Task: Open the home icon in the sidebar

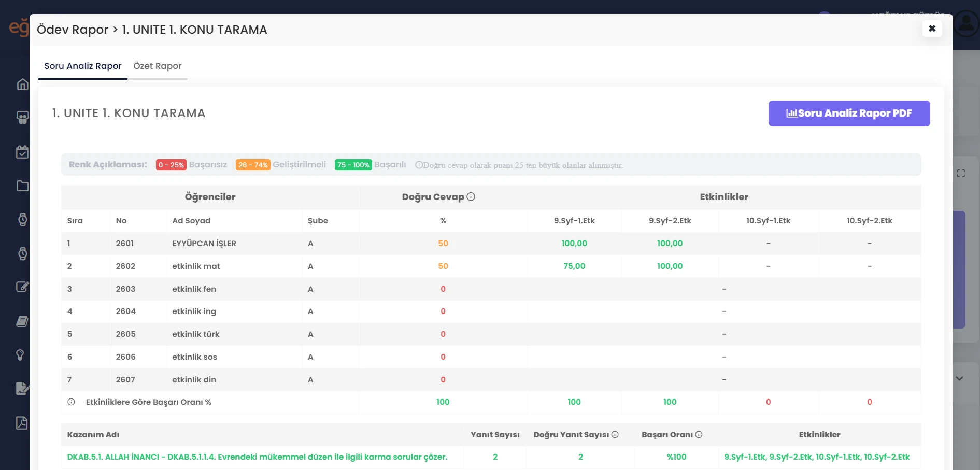Action: (x=22, y=84)
